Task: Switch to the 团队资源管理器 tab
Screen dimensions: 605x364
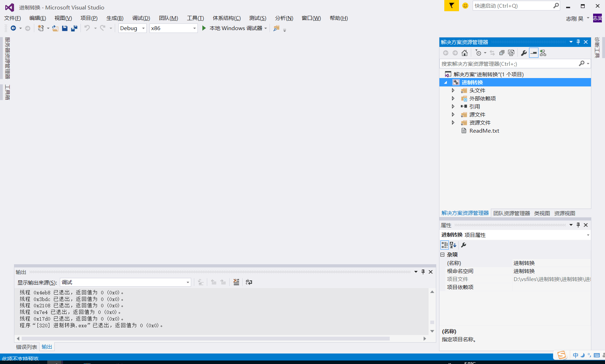Action: click(512, 213)
